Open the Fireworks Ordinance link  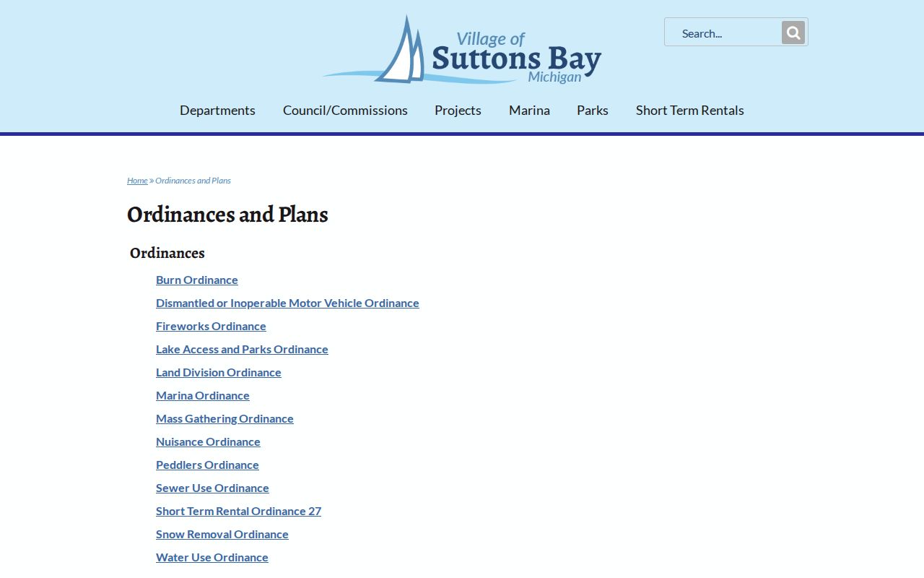(x=211, y=326)
